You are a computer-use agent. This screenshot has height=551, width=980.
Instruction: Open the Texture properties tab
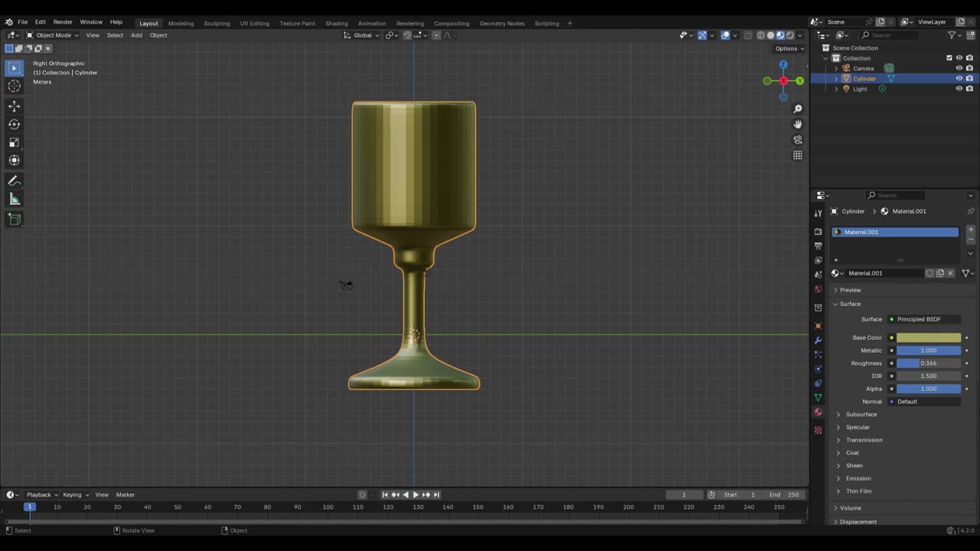(818, 430)
